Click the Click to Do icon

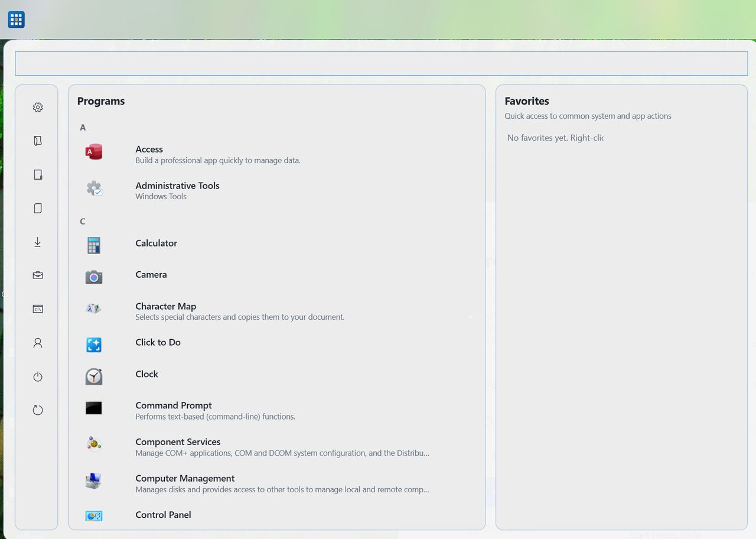coord(93,345)
